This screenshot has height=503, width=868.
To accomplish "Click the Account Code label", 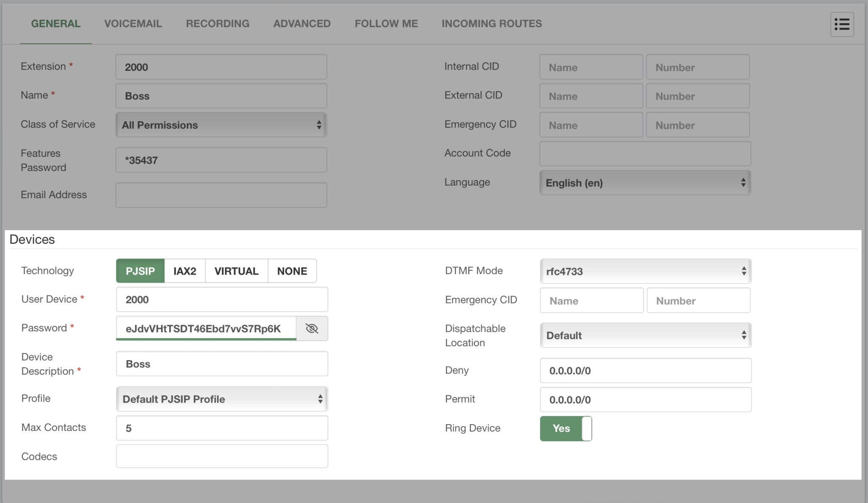I will (478, 153).
